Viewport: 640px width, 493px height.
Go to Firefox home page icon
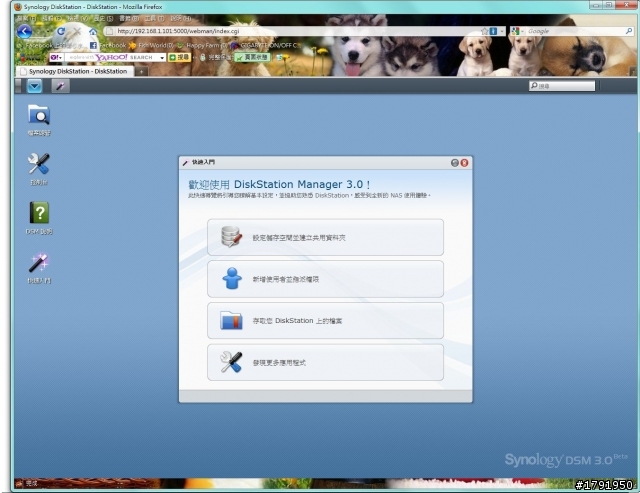tap(93, 31)
